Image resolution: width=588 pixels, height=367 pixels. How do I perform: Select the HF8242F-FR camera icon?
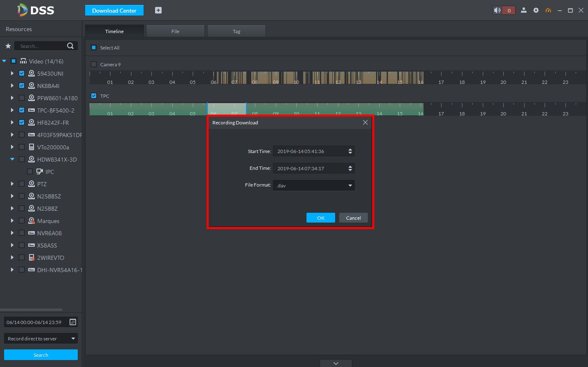[32, 122]
